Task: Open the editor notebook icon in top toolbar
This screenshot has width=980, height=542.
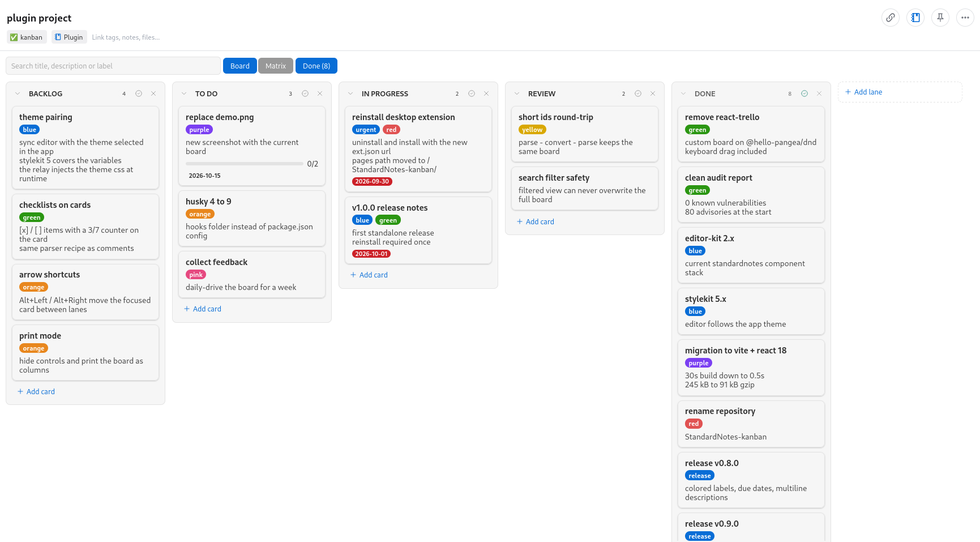Action: point(915,18)
